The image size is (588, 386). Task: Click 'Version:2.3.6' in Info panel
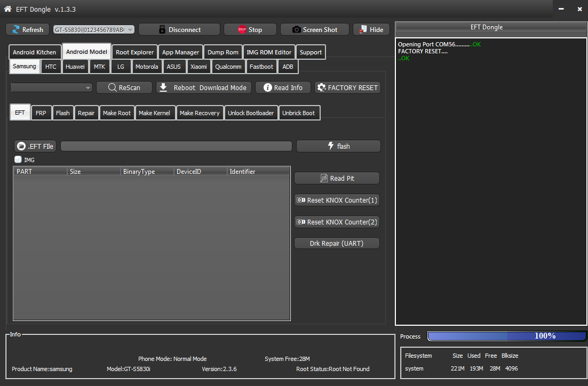[219, 369]
